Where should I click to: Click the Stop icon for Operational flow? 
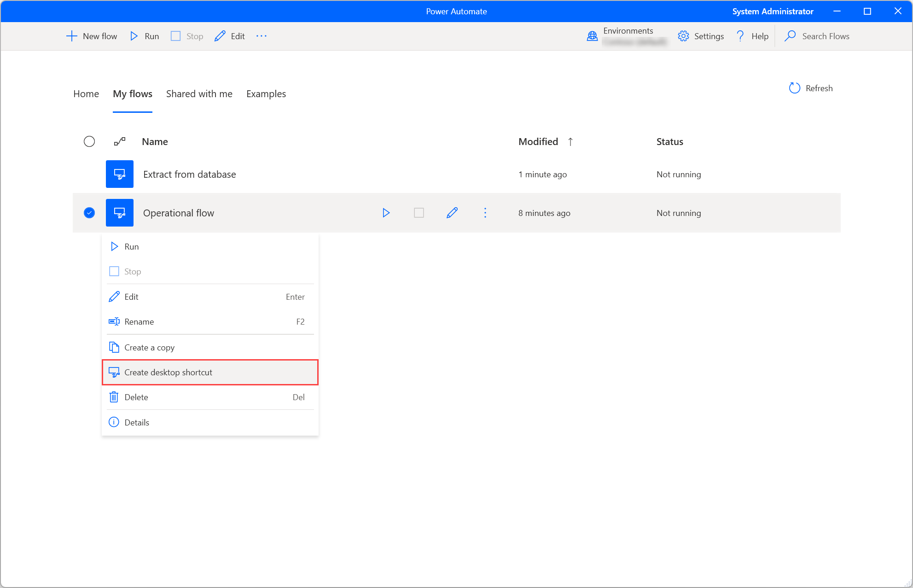[x=419, y=213]
